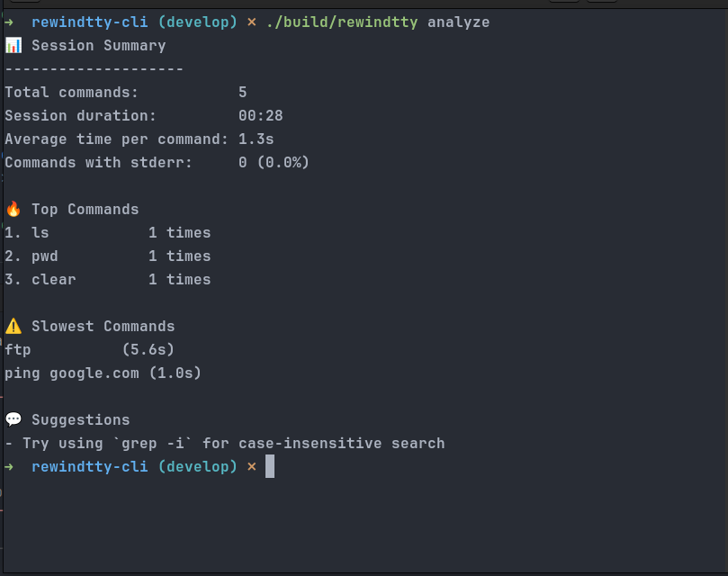Click the ./build/rewindtty command path
The image size is (728, 576).
(x=341, y=22)
